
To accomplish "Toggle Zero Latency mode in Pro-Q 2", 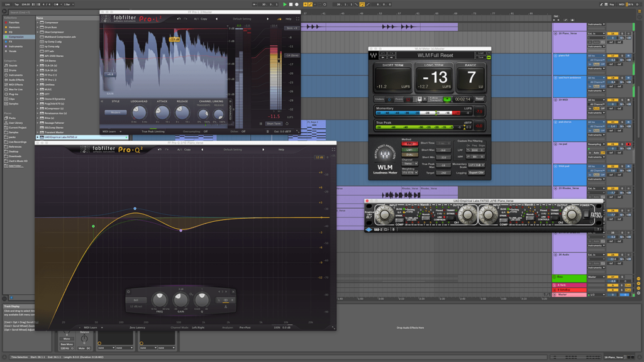I will click(x=138, y=327).
